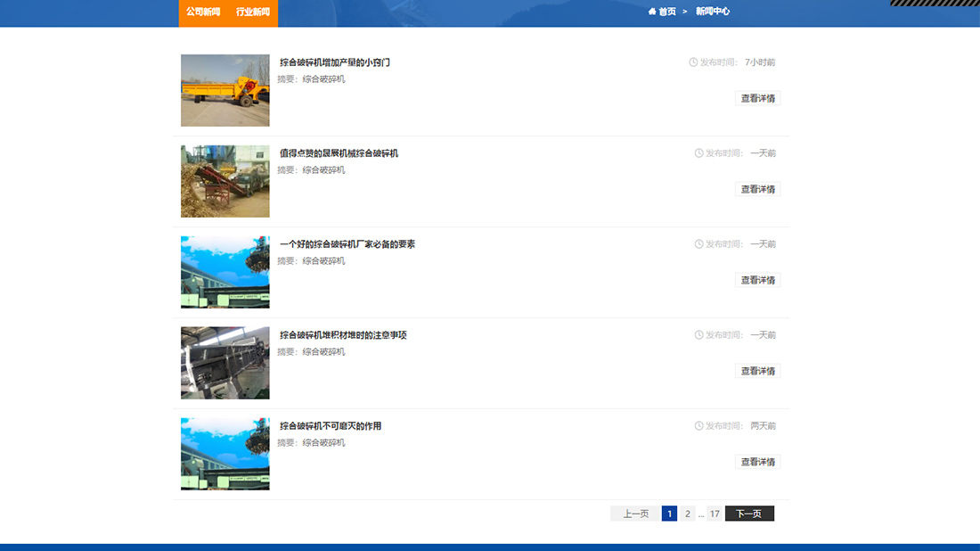This screenshot has width=980, height=551.
Task: Click the last article's machine photo thumbnail
Action: click(x=225, y=454)
